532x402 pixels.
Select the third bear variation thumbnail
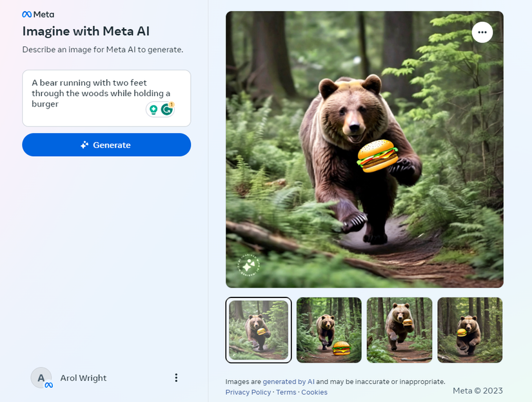click(399, 329)
